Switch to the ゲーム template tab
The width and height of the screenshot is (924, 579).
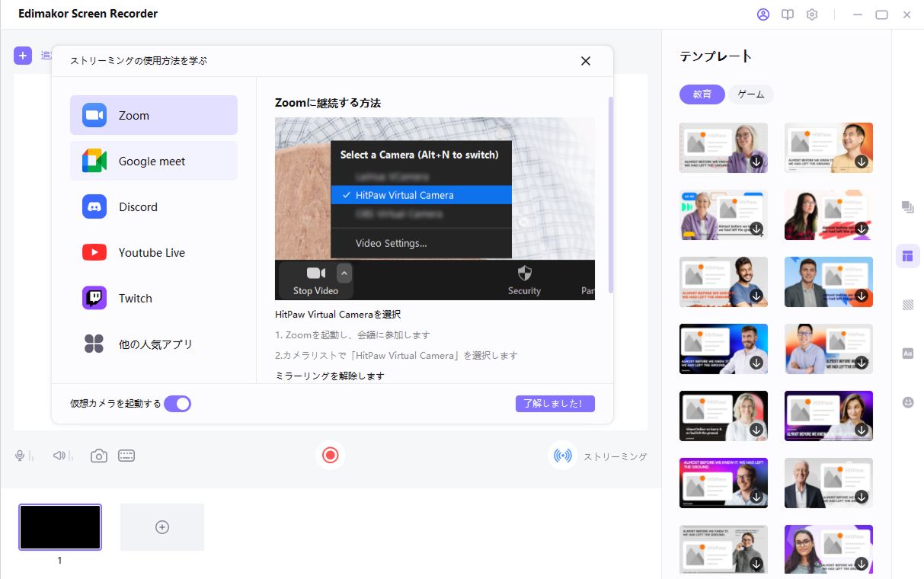(x=751, y=94)
